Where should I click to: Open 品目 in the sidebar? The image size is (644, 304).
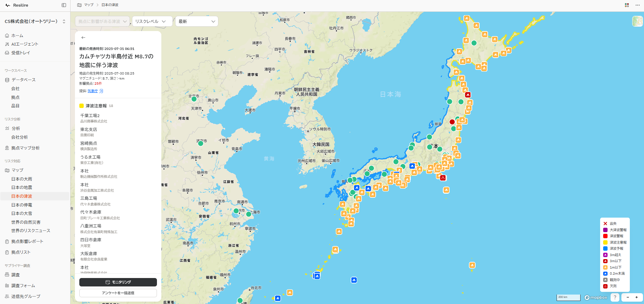pos(16,106)
